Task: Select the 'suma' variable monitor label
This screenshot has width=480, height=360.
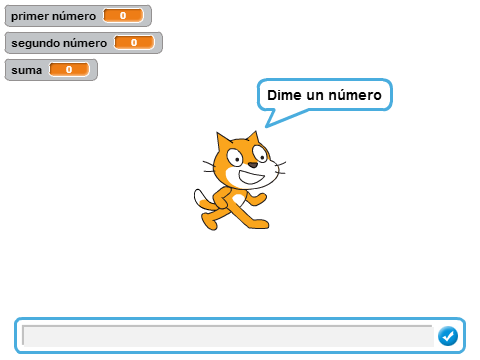Action: 27,70
